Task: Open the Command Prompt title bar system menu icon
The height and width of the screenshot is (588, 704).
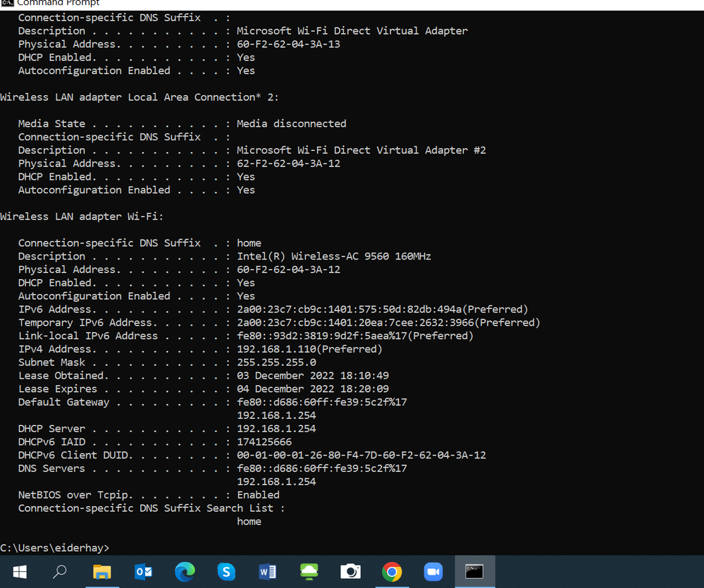Action: pyautogui.click(x=8, y=4)
